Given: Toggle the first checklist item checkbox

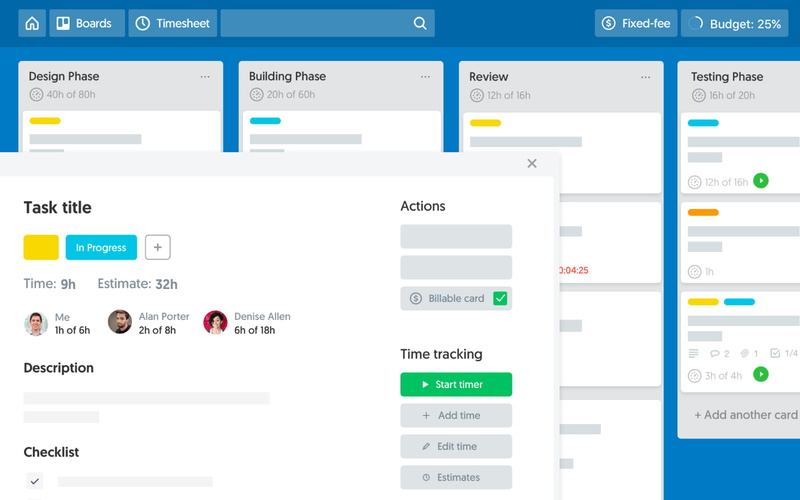Looking at the screenshot, I should [35, 481].
